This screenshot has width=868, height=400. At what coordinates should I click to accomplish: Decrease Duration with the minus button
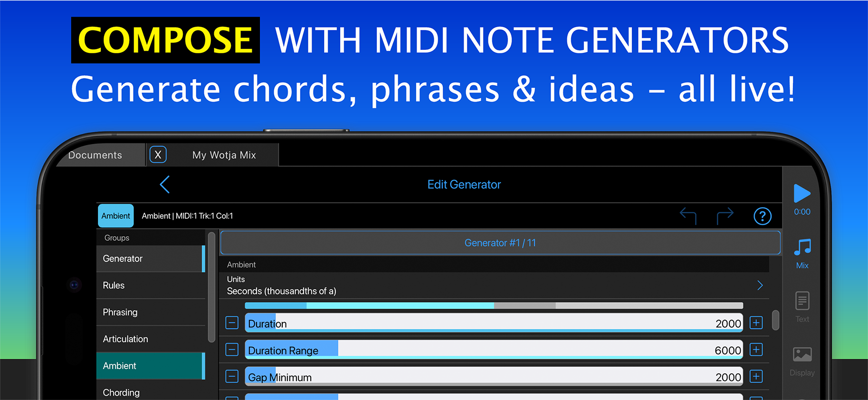[232, 323]
